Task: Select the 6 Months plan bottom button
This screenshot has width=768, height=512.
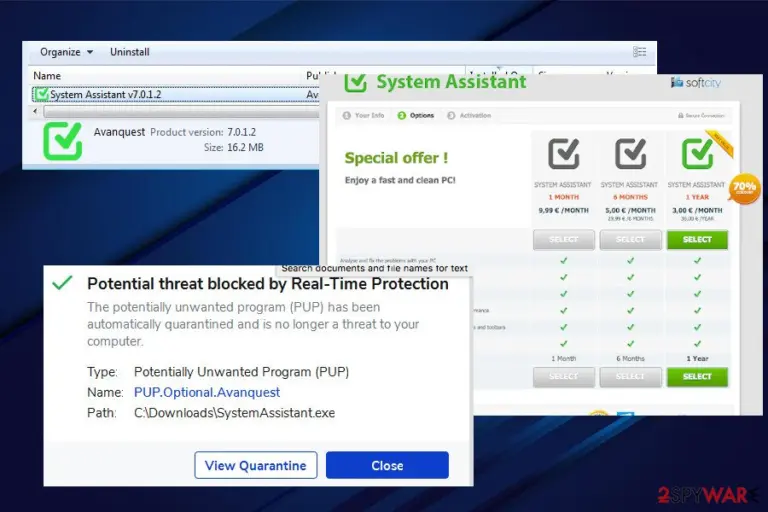Action: (x=630, y=377)
